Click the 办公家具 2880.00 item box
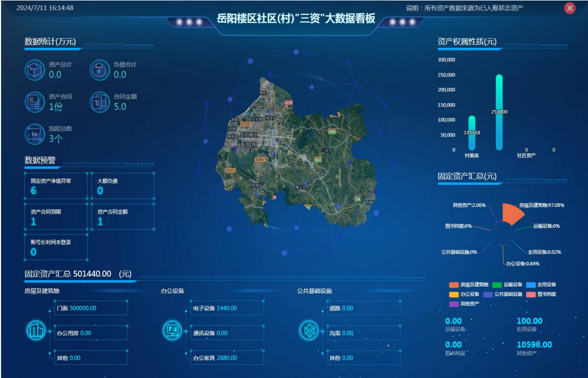The image size is (588, 378). (227, 358)
